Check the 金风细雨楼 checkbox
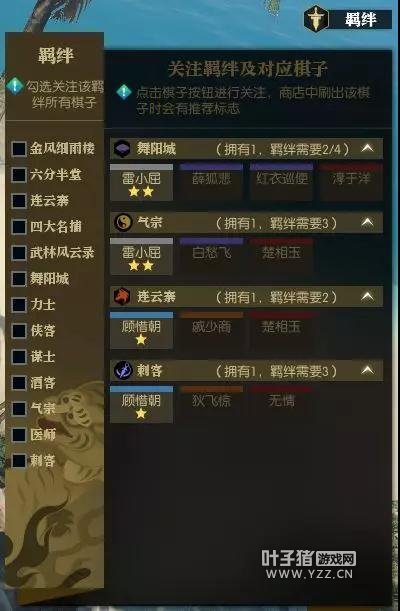The image size is (400, 611). (x=19, y=148)
